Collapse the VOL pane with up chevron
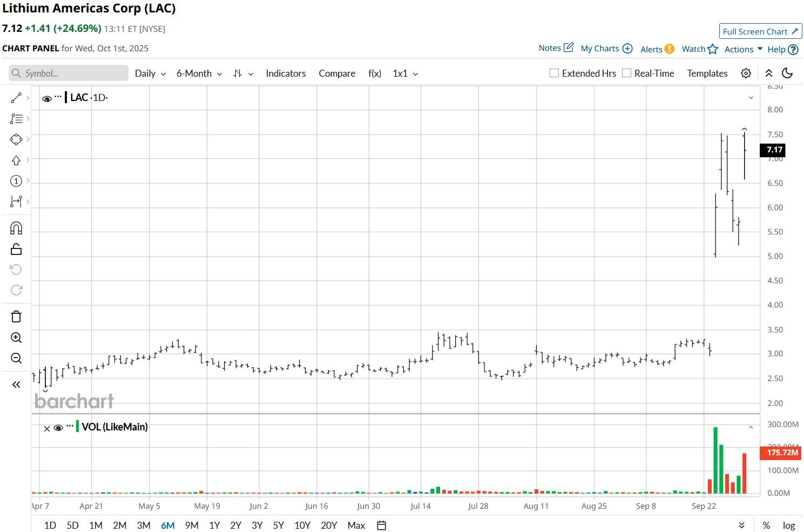Viewport: 804px width, 532px height. pyautogui.click(x=751, y=427)
